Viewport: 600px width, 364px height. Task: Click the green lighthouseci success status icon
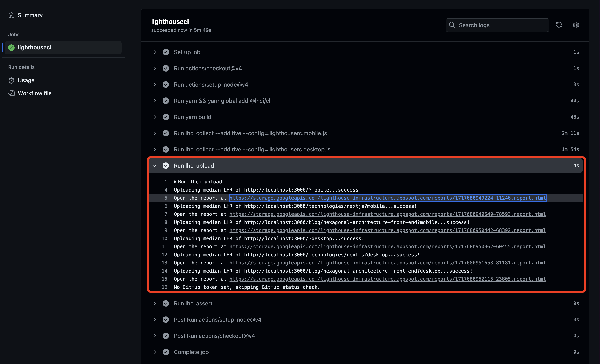[11, 47]
